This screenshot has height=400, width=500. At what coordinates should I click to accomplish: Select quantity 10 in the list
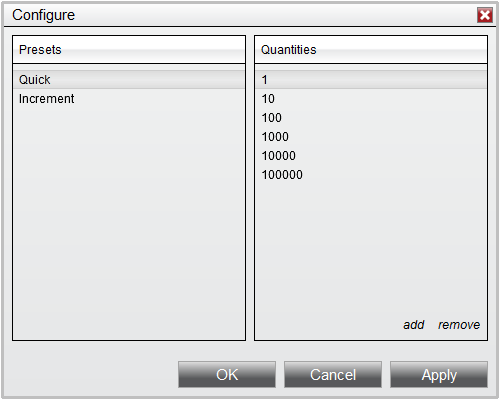point(371,99)
